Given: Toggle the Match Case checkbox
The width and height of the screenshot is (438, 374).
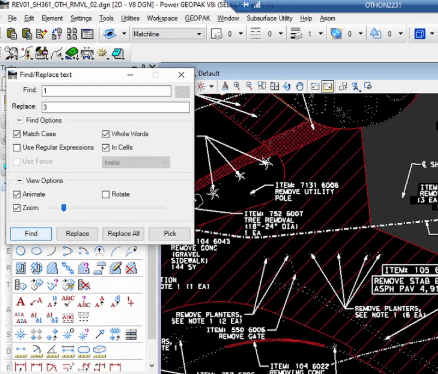Looking at the screenshot, I should click(17, 134).
